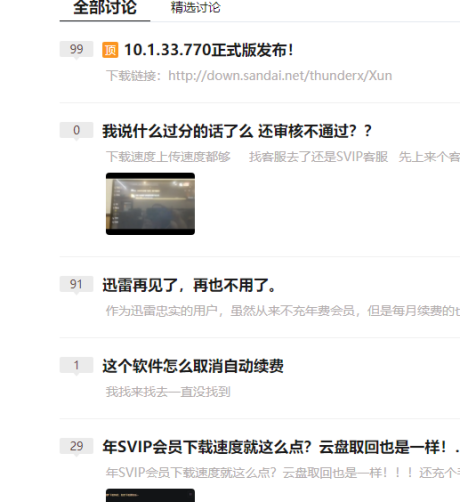This screenshot has height=502, width=460.
Task: Click the 99 reply count badge
Action: tap(76, 49)
